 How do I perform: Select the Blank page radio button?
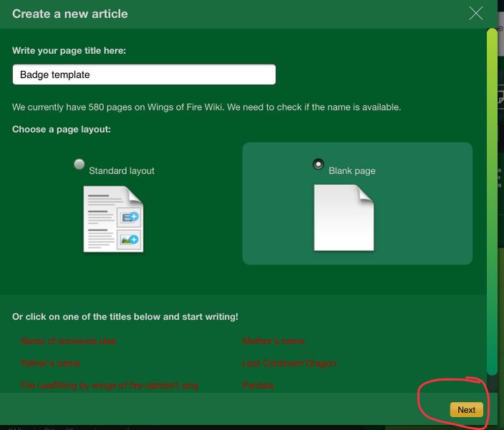tap(319, 164)
